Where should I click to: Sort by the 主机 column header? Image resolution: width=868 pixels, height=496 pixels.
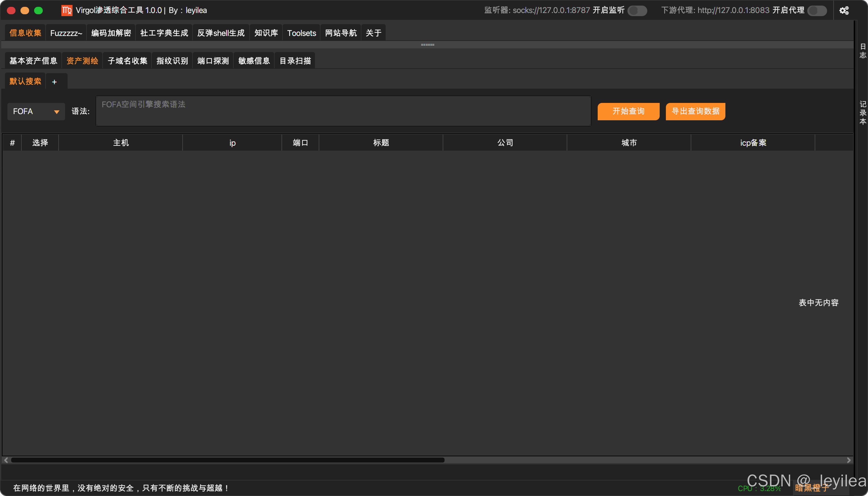click(121, 143)
